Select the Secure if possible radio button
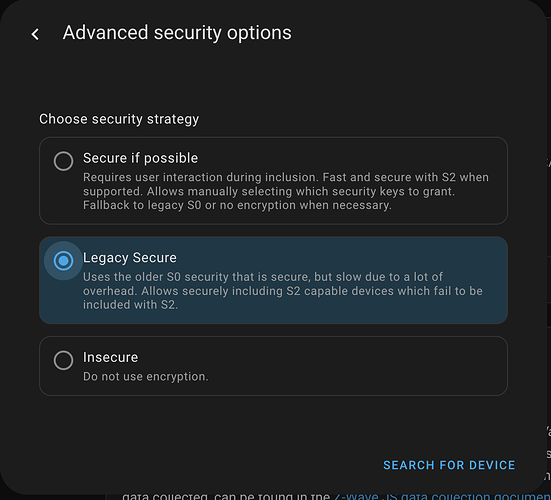Screen dimensions: 551x500 63,161
